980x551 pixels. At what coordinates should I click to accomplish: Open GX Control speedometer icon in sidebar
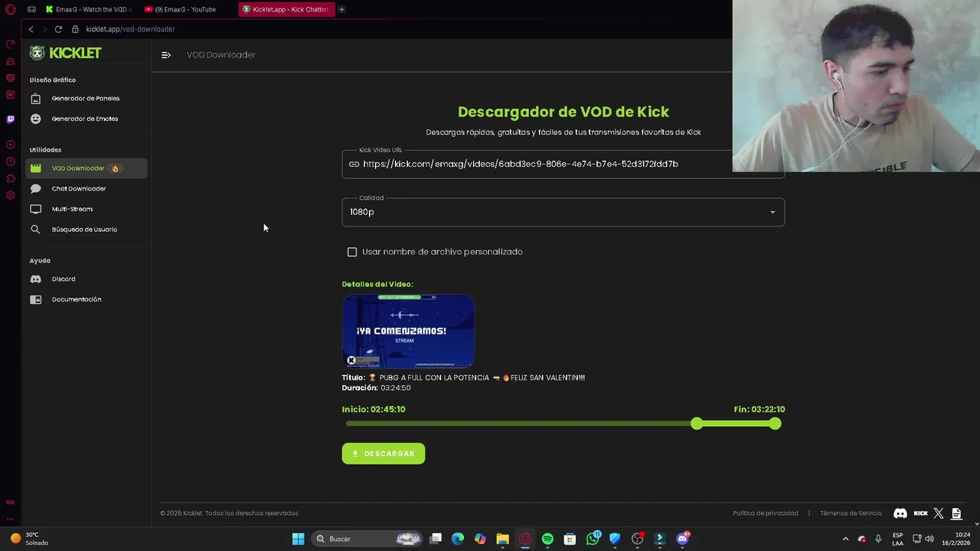11,44
